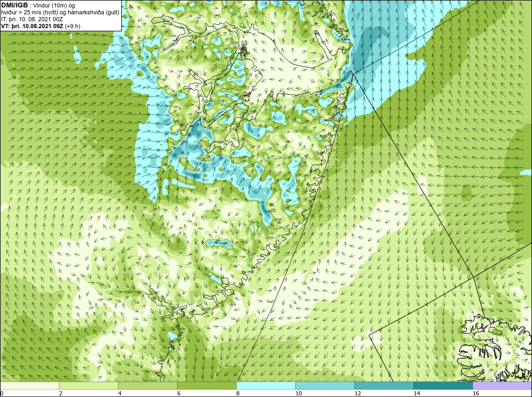Click the '16' scale label
532x397 pixels.
tap(476, 393)
